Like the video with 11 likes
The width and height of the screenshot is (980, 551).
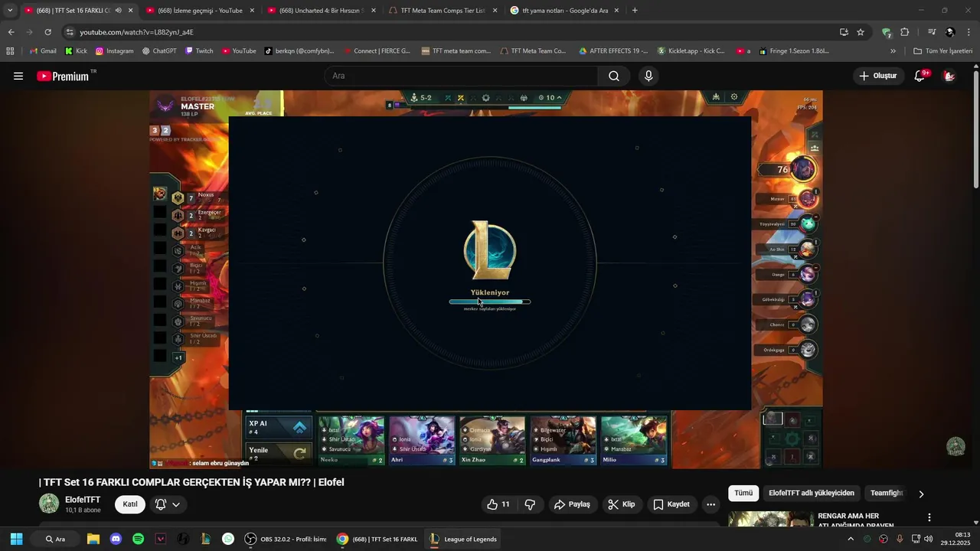click(498, 504)
